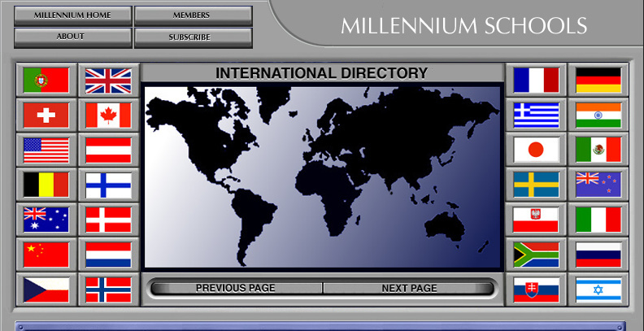644x331 pixels.
Task: Click the world map image
Action: (x=322, y=176)
